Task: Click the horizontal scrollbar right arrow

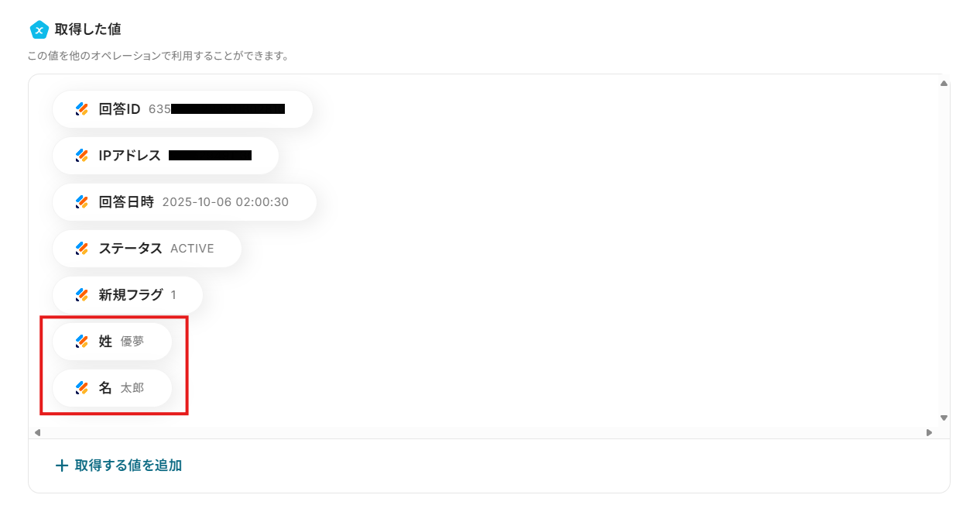Action: (929, 432)
